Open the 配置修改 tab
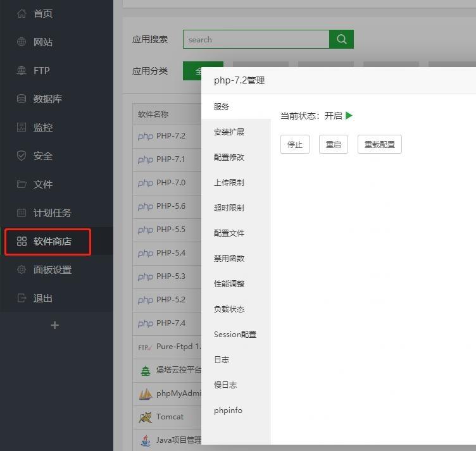Screen dimensions: 476x451 (229, 158)
